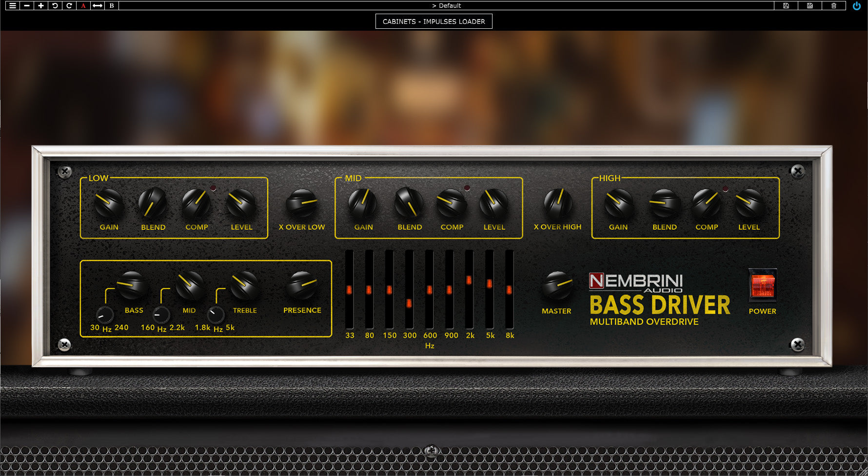Bypass the plugin with the blue power icon

coord(856,5)
